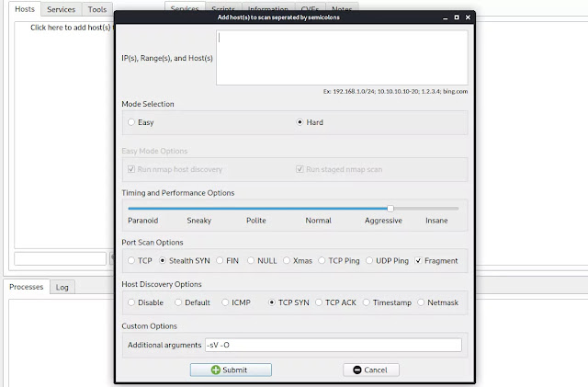Open the Notes tab in main window
Image resolution: width=588 pixels, height=387 pixels.
(x=342, y=8)
